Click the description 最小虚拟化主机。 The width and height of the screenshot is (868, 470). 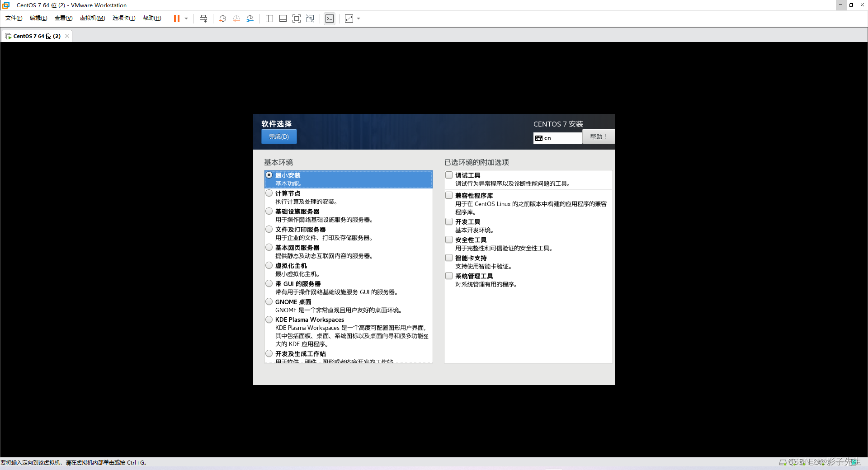coord(297,274)
